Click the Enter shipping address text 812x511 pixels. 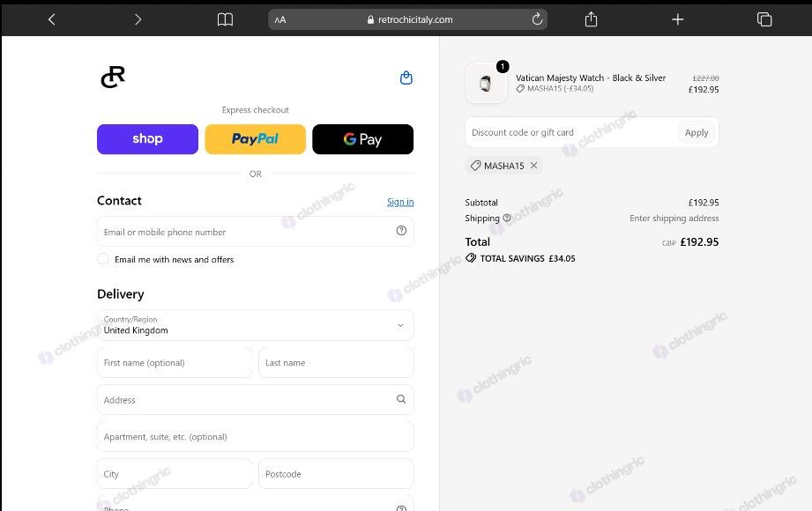point(674,218)
